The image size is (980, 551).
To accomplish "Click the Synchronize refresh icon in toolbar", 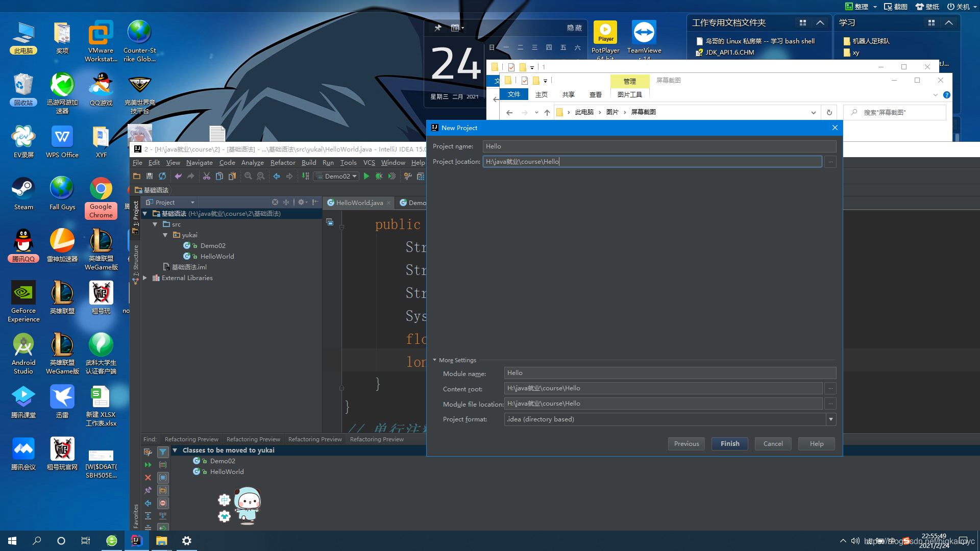I will (x=162, y=176).
